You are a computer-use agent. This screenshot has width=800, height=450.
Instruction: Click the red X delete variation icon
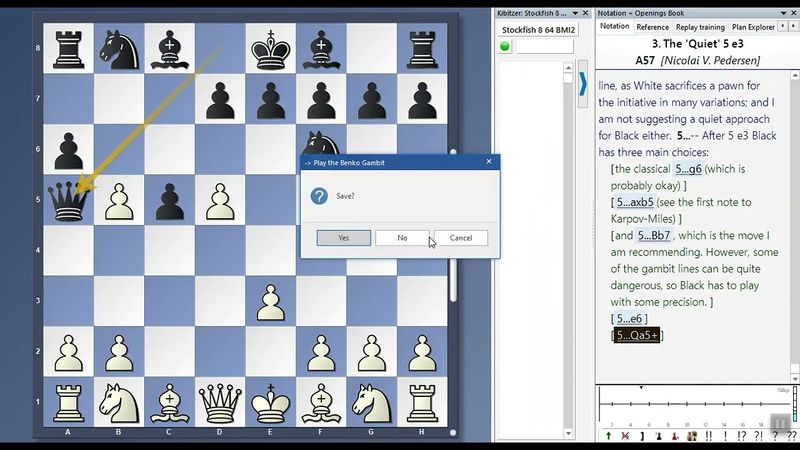tap(625, 436)
